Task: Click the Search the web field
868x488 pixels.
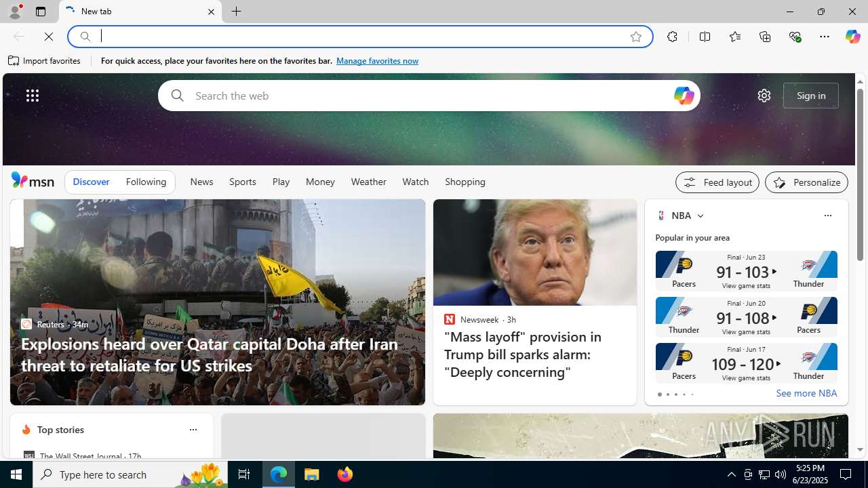Action: [429, 96]
